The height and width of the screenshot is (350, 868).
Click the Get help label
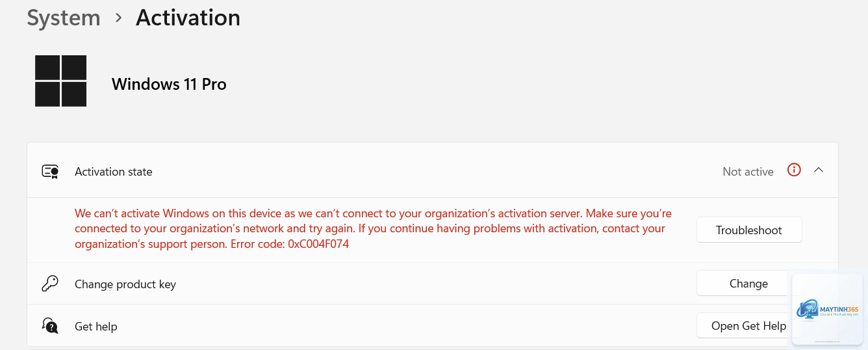[96, 327]
